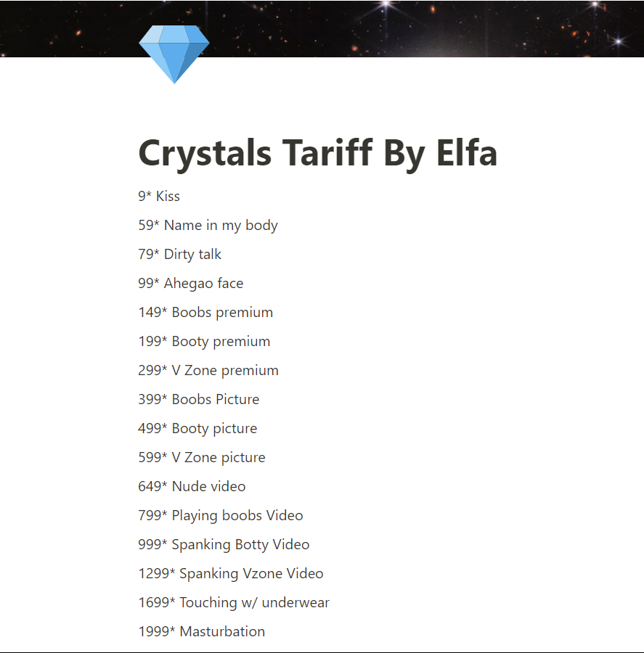Click the 399* Picture text line
This screenshot has width=644, height=653.
[199, 399]
